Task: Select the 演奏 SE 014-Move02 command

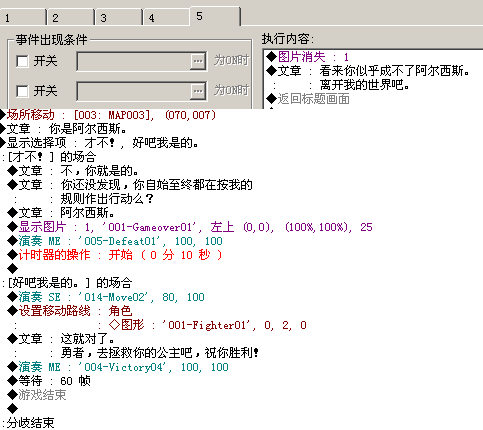Action: pos(106,297)
